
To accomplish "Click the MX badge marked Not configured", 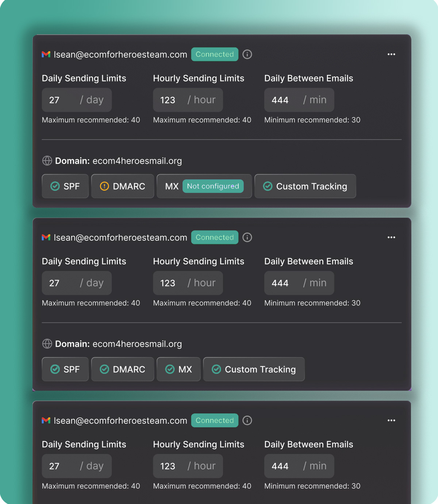I will (204, 186).
